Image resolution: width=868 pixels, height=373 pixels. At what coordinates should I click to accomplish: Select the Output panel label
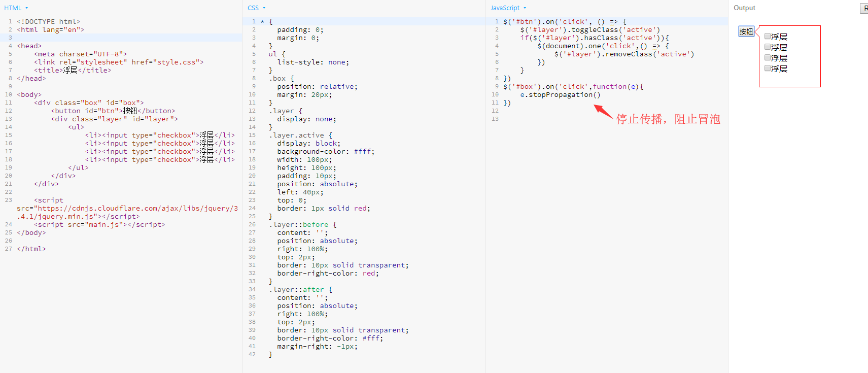tap(744, 8)
